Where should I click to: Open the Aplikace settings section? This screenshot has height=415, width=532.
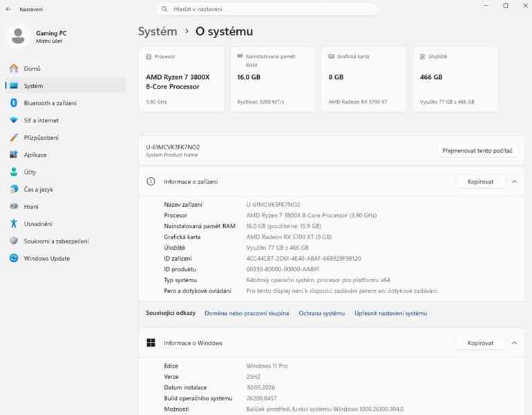[x=66, y=155]
